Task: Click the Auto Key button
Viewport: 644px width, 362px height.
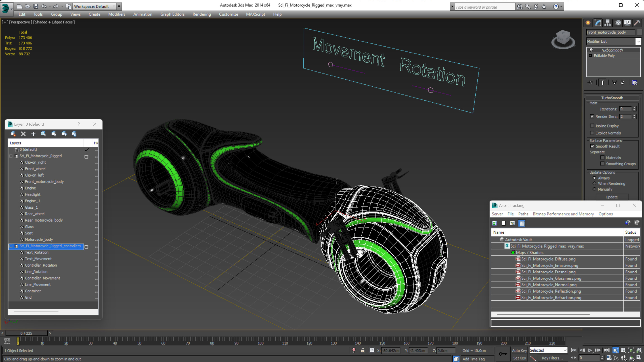Action: click(519, 350)
